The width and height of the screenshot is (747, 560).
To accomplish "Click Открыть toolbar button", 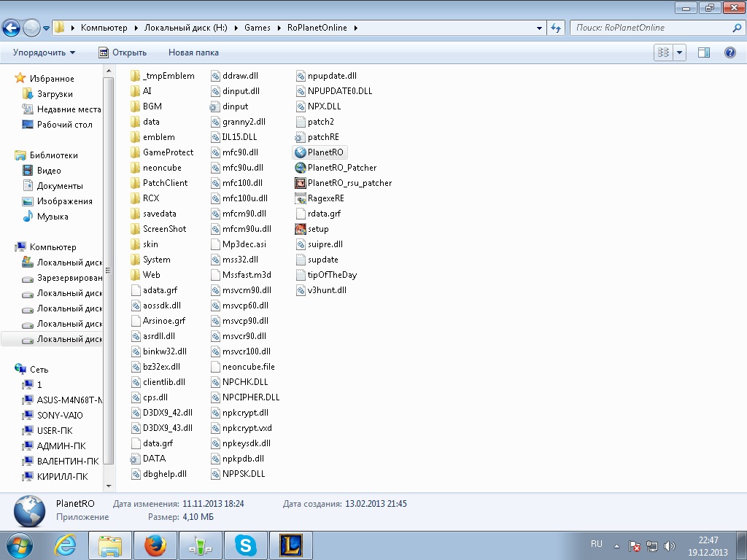I will point(123,52).
